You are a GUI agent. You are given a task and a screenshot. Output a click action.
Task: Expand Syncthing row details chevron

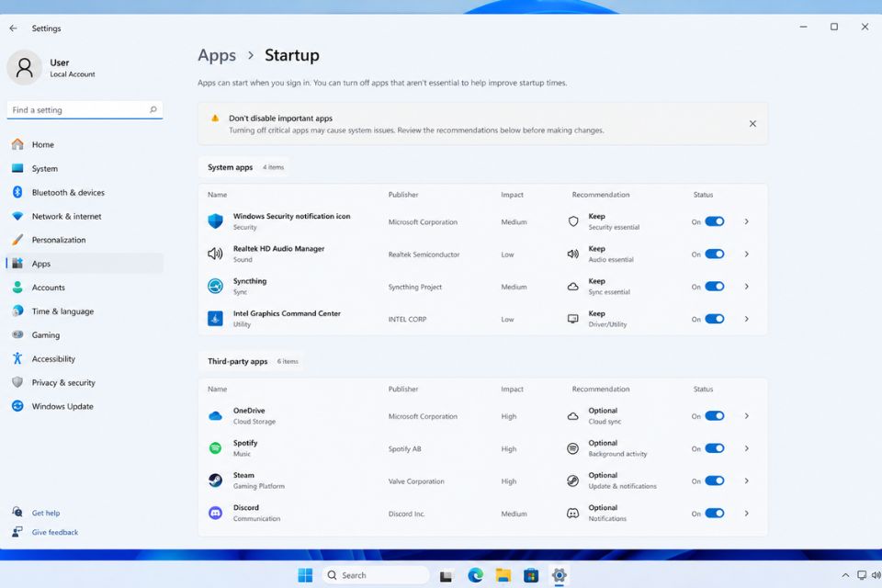click(746, 287)
